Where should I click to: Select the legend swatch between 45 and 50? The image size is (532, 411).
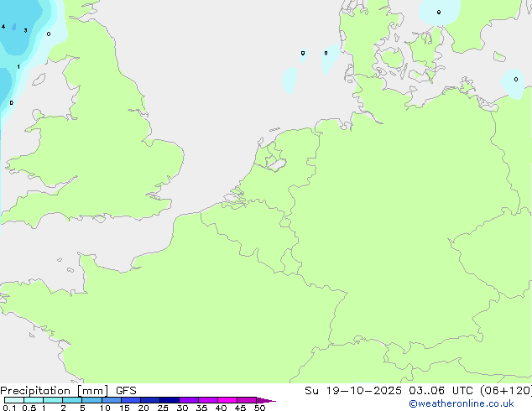point(247,400)
